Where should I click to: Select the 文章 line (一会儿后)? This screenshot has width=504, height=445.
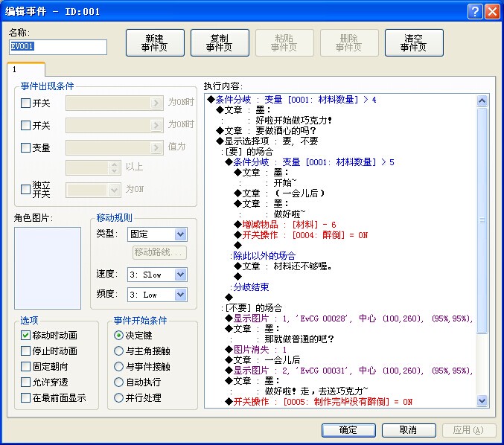[280, 193]
